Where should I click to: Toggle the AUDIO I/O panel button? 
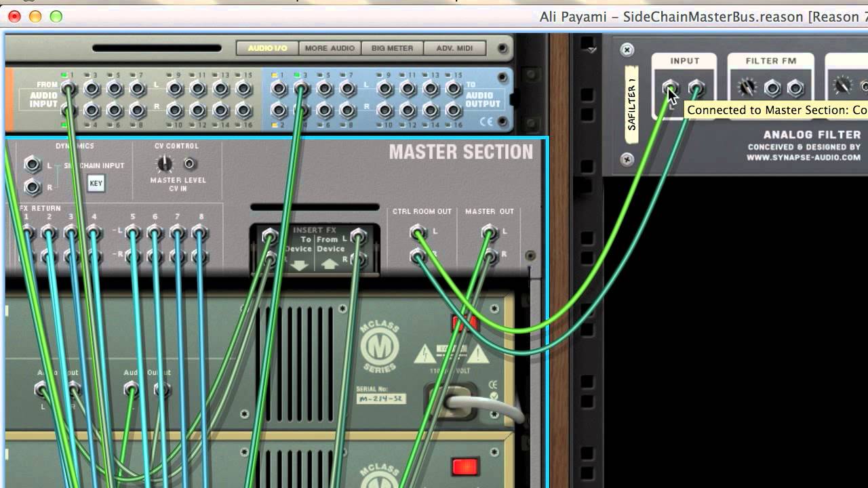pyautogui.click(x=268, y=48)
